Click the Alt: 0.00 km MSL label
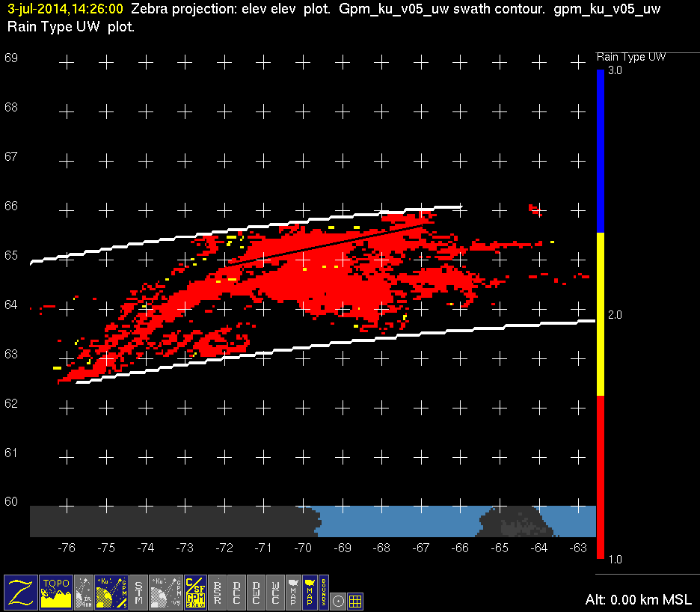700x612 pixels. [x=639, y=600]
